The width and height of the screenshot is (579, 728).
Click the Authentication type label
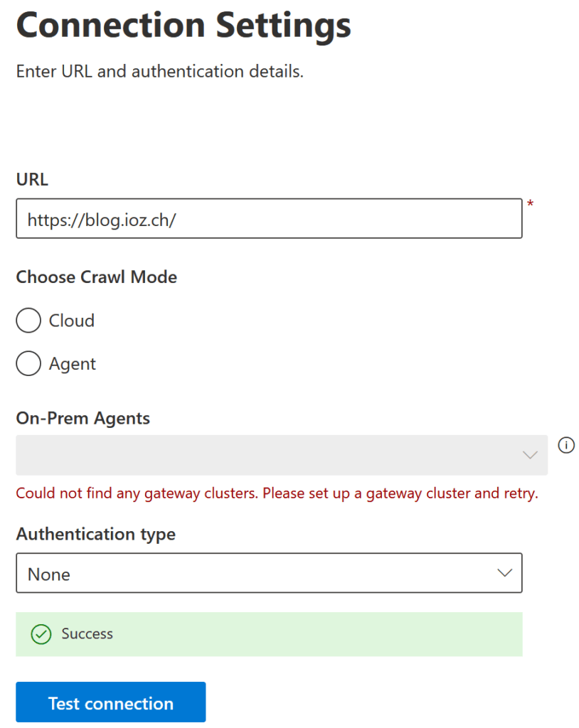pyautogui.click(x=96, y=535)
